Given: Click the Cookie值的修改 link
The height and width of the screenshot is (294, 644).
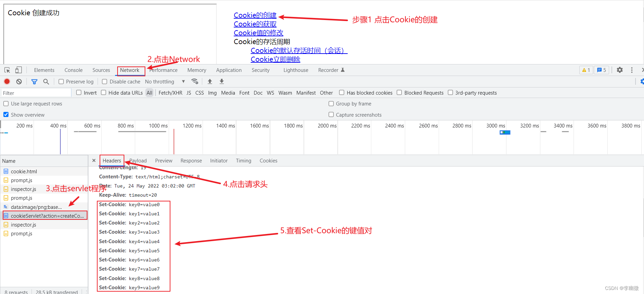Looking at the screenshot, I should [258, 33].
